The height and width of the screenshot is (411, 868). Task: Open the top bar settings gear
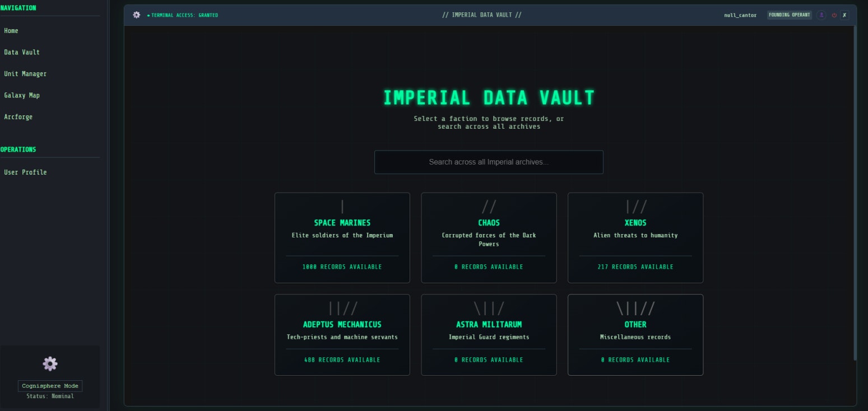coord(137,15)
